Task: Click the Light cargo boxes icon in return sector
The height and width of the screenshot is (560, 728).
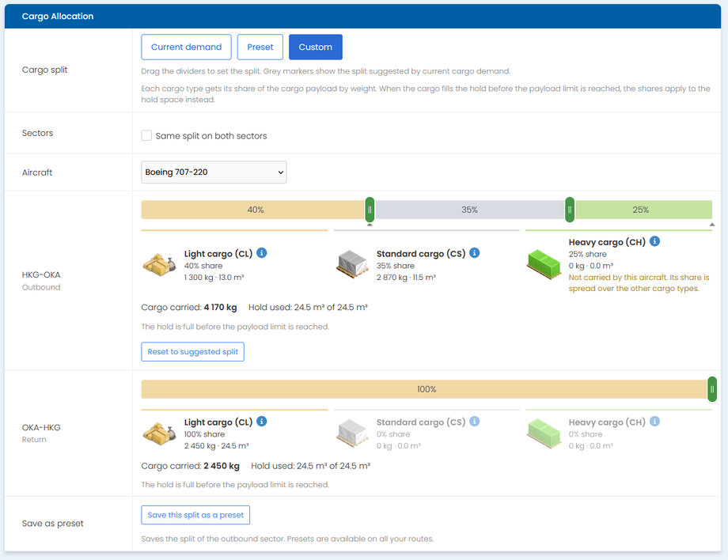Action: pyautogui.click(x=159, y=433)
